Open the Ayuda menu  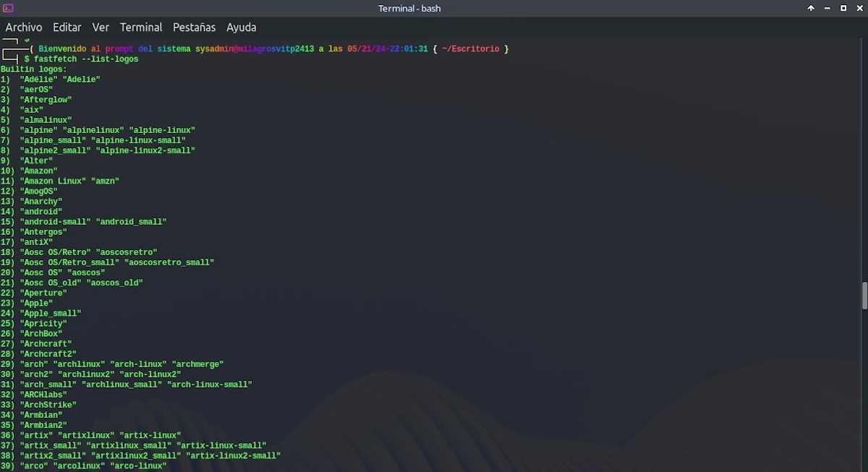pos(241,27)
